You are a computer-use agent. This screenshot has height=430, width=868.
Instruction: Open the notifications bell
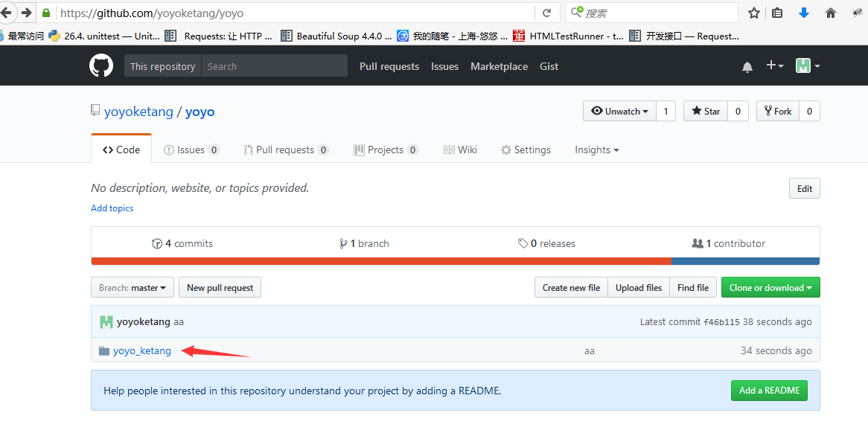pyautogui.click(x=747, y=67)
